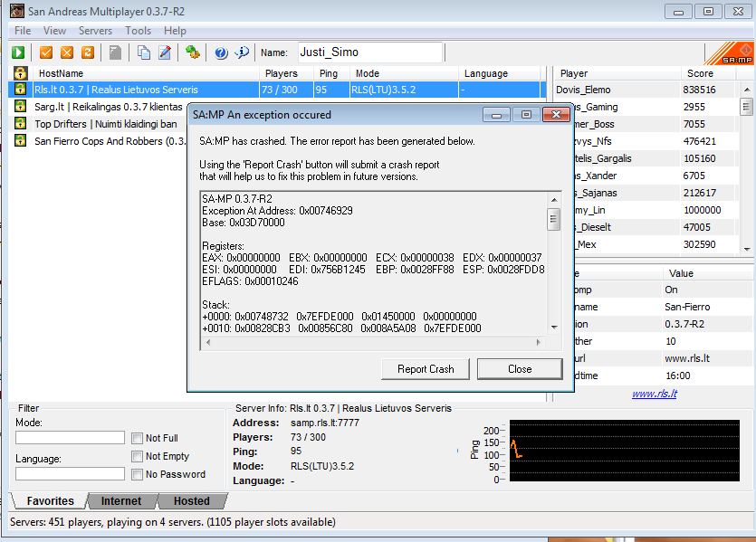
Task: Click the San-Fierro value in rules list
Action: (687, 307)
